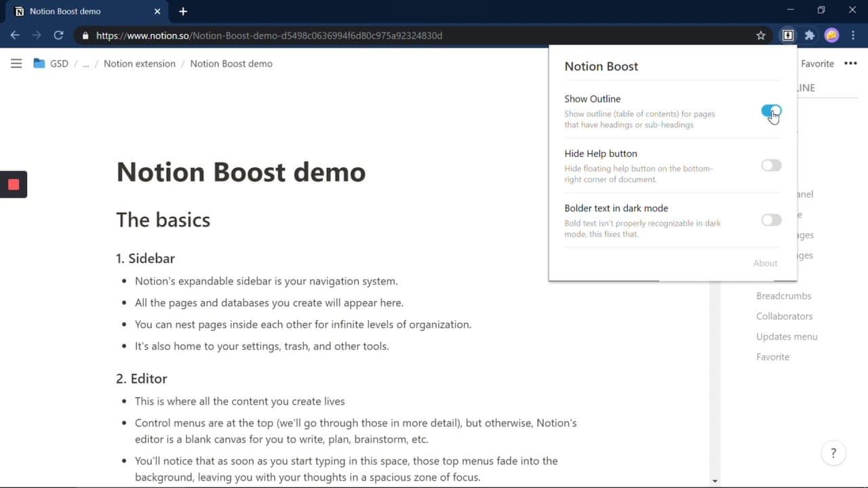Click the Show Outline label text

[x=592, y=99]
